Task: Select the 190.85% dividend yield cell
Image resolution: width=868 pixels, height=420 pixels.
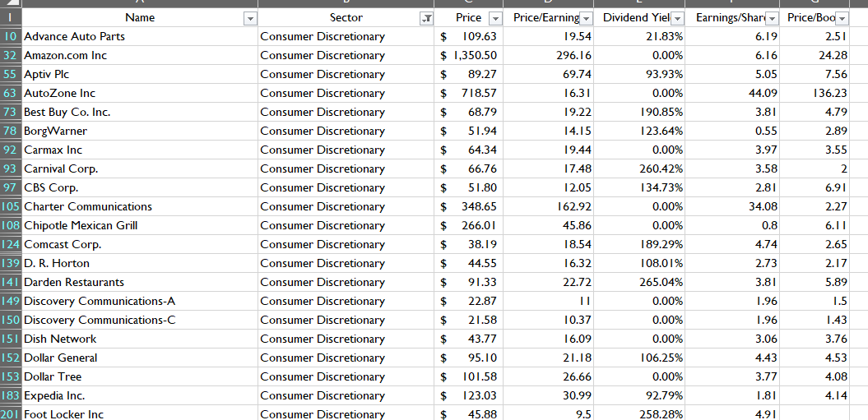Action: [639, 112]
